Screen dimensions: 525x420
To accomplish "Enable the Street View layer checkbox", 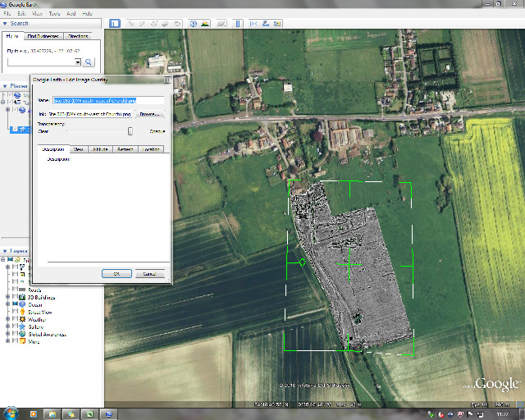I will pos(15,312).
